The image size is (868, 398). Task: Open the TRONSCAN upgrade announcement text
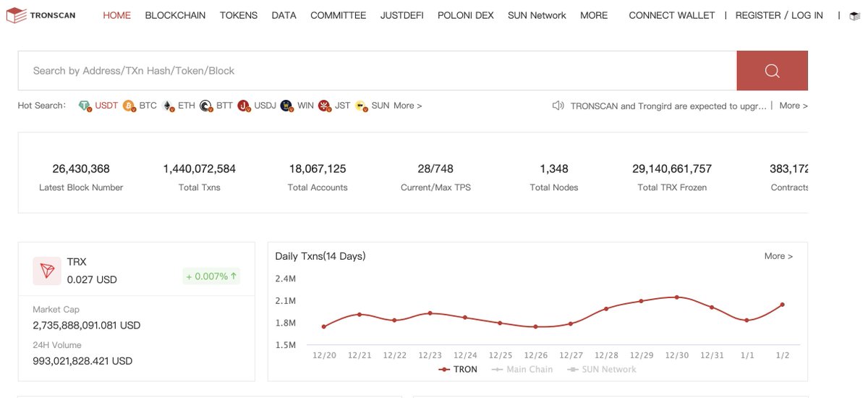tap(668, 106)
